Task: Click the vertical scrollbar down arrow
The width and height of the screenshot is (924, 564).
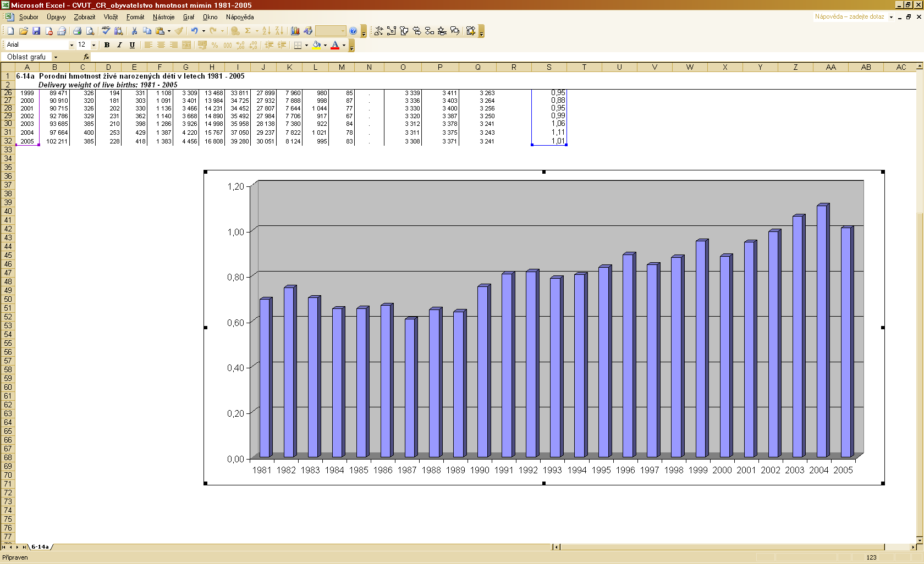Action: click(920, 540)
